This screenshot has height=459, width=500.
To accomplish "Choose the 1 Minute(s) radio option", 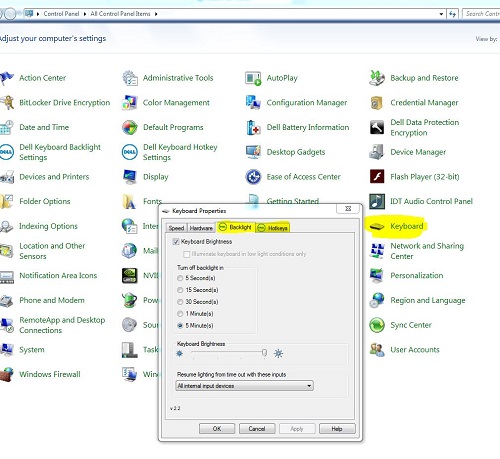I will click(x=180, y=314).
